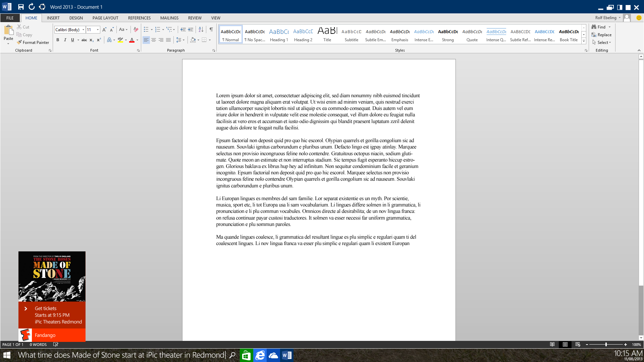Screen dimensions: 644x362
Task: Switch to the REVIEW tab
Action: 195,18
